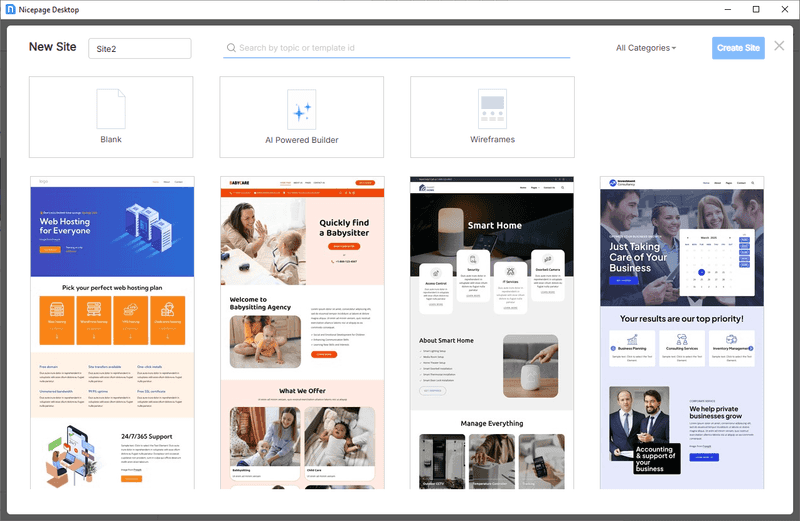Click the Wireframes card label
This screenshot has width=800, height=521.
492,139
